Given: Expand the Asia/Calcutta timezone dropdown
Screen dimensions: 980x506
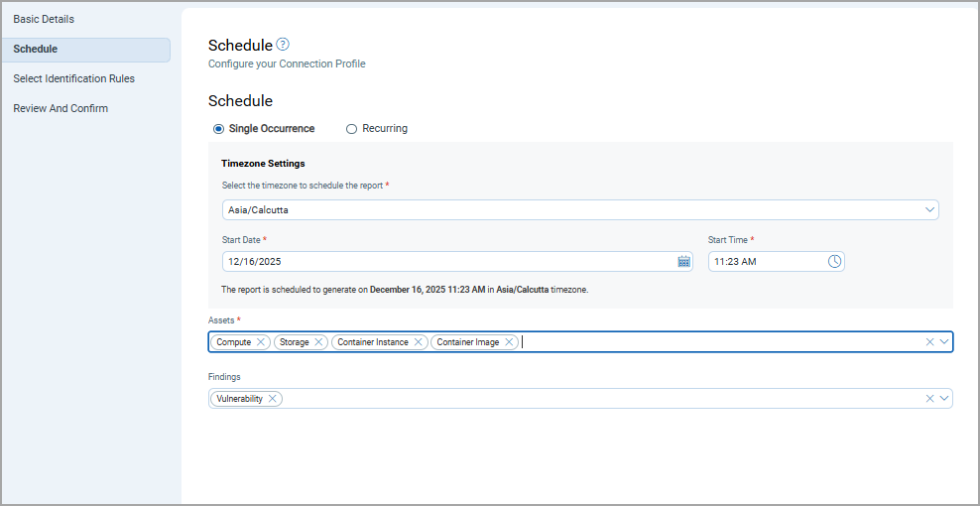Looking at the screenshot, I should coord(929,210).
